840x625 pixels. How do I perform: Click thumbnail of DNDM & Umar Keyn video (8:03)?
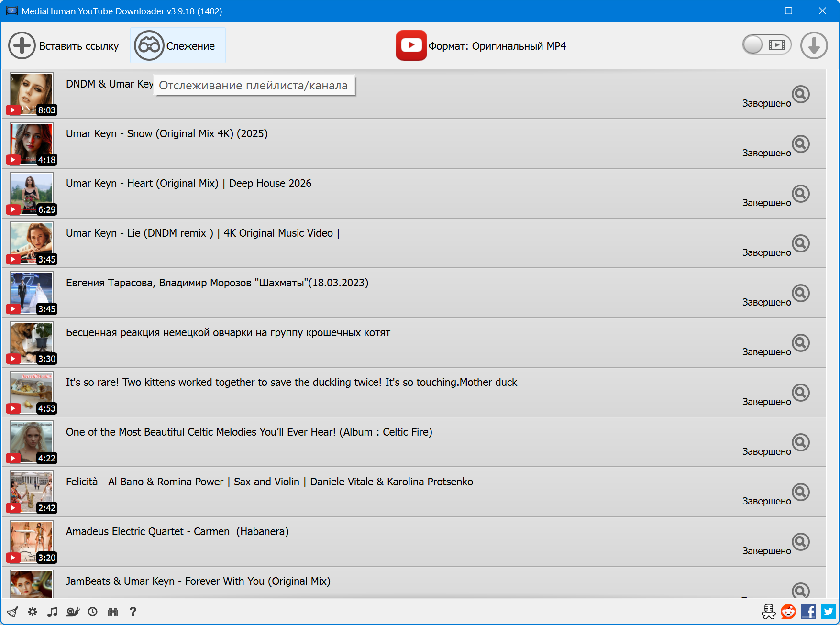32,94
